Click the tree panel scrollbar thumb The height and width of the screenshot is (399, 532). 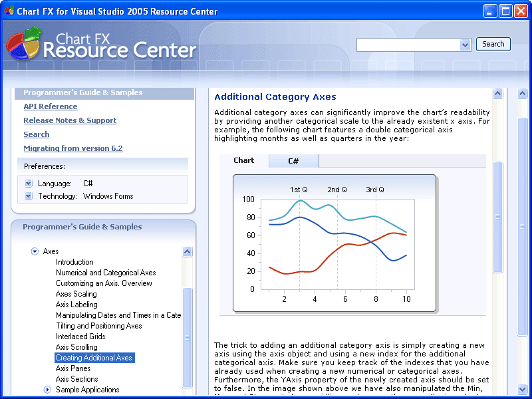[x=188, y=337]
